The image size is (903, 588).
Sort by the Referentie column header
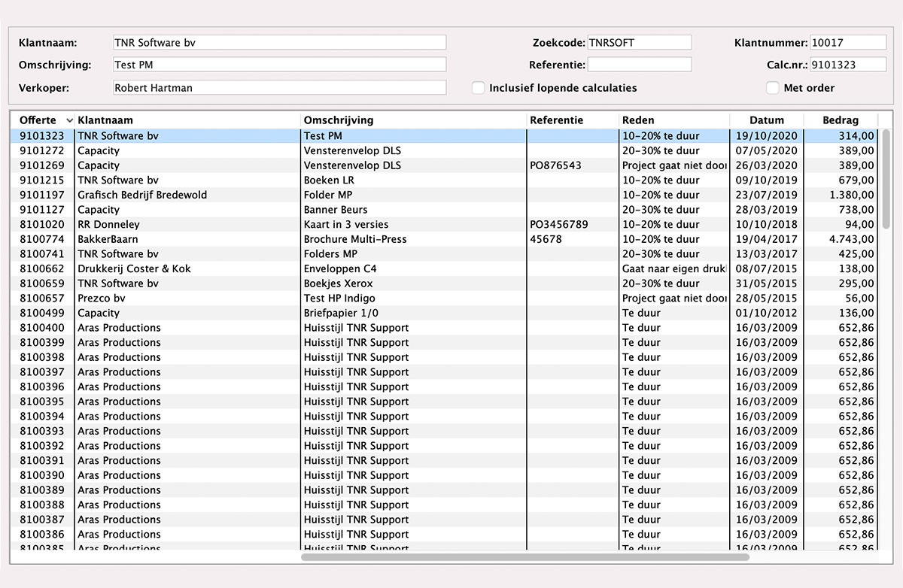tap(573, 120)
